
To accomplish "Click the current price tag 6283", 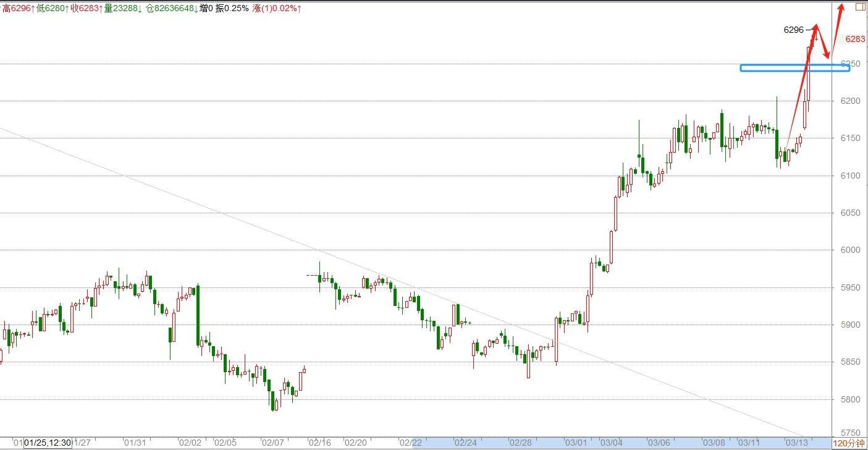I will [x=855, y=39].
